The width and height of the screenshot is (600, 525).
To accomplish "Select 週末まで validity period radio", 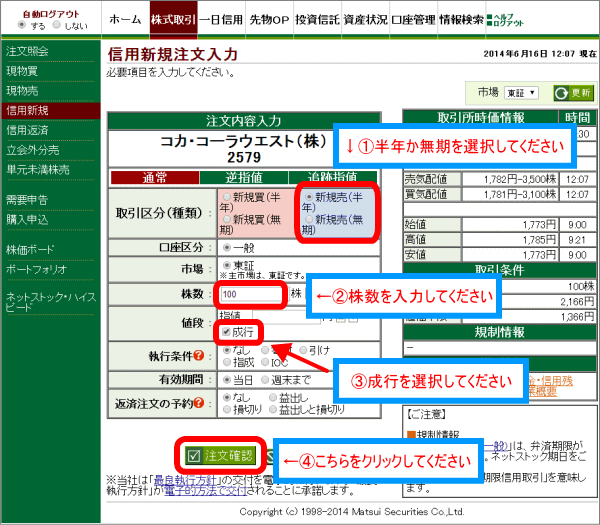I will pyautogui.click(x=265, y=380).
